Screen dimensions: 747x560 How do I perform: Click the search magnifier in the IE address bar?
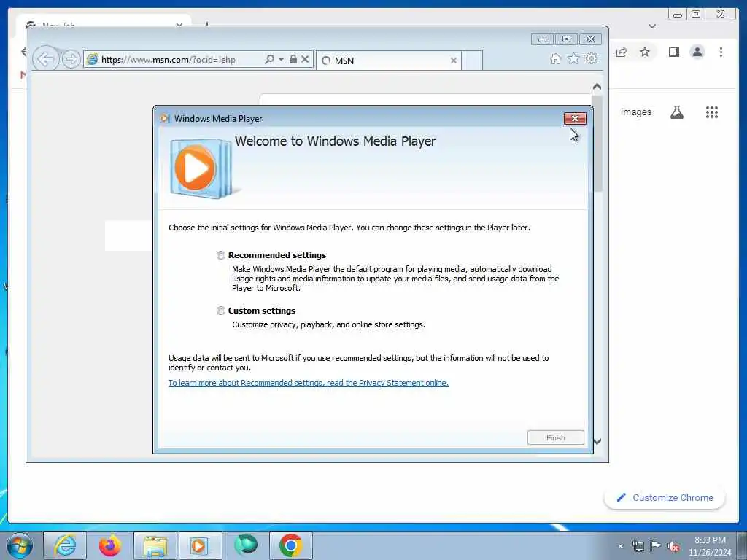pos(270,60)
